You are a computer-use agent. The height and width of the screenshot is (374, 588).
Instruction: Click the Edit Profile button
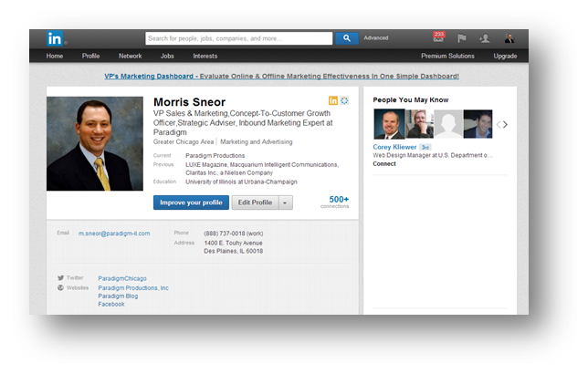point(254,203)
